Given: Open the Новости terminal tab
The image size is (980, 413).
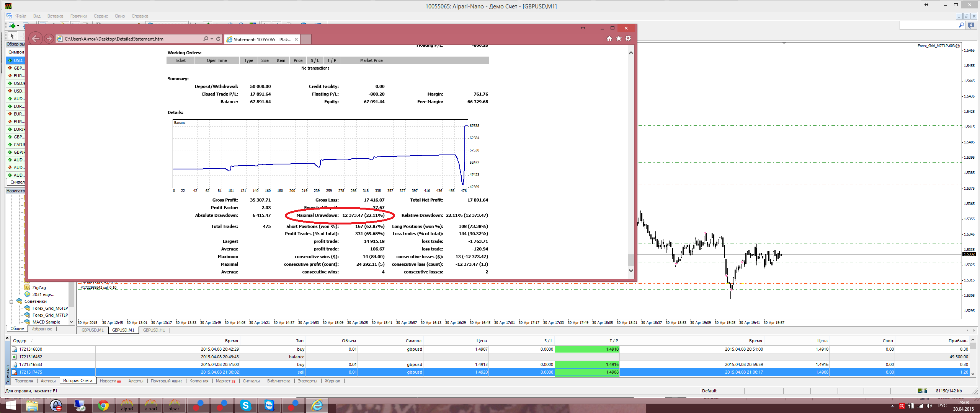Looking at the screenshot, I should [110, 381].
